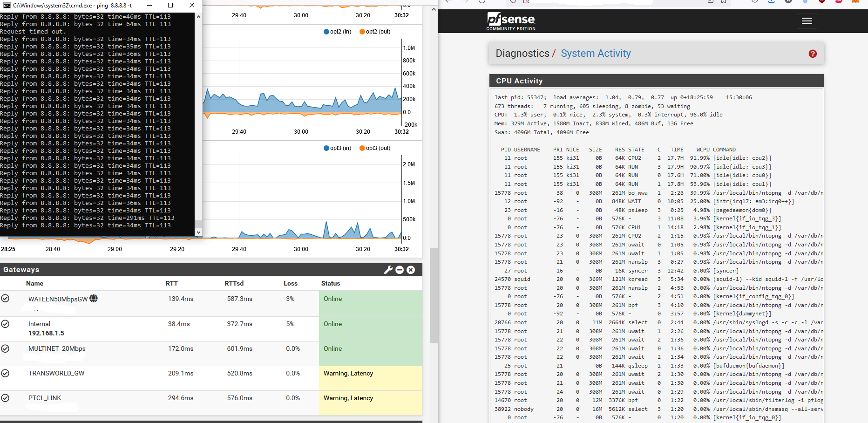Click the pfSense Community Edition logo
This screenshot has height=423, width=868.
click(x=511, y=22)
